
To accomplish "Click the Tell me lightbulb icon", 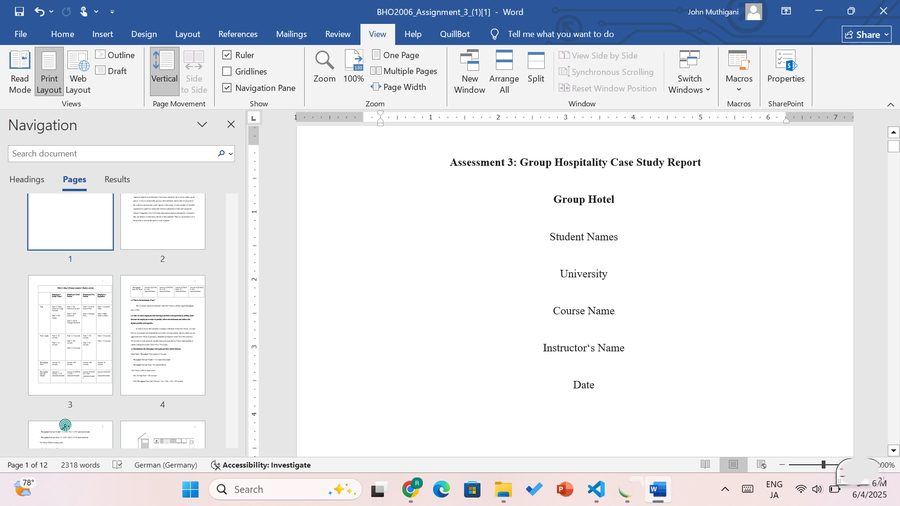I will pos(495,34).
